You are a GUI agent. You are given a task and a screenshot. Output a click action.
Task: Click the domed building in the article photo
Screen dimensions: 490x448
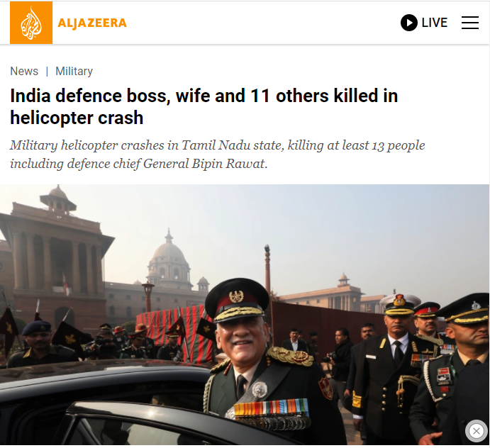coord(169,261)
